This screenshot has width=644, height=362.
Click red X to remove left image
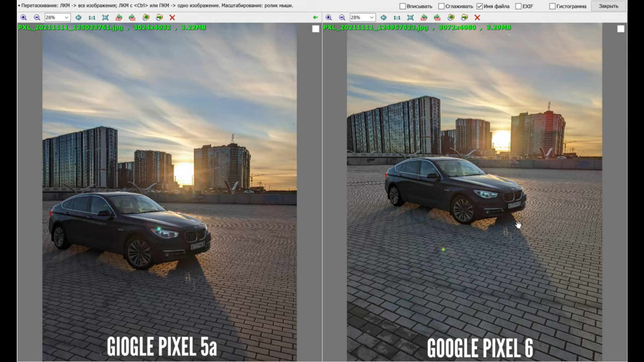point(172,17)
